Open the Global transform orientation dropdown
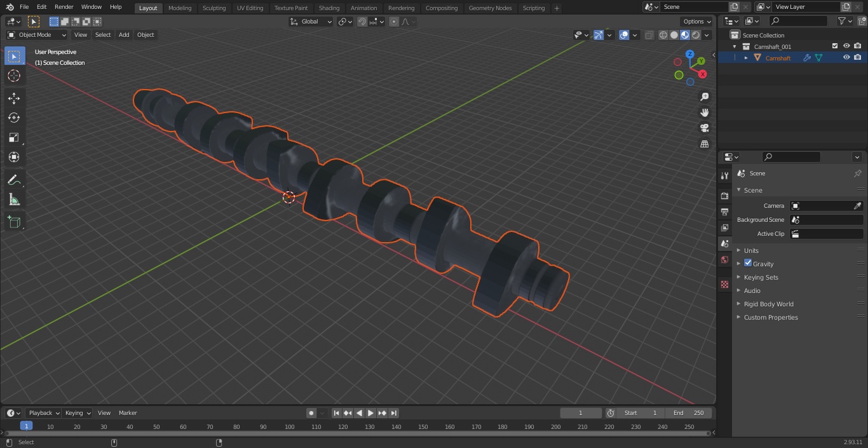868x448 pixels. (x=311, y=22)
